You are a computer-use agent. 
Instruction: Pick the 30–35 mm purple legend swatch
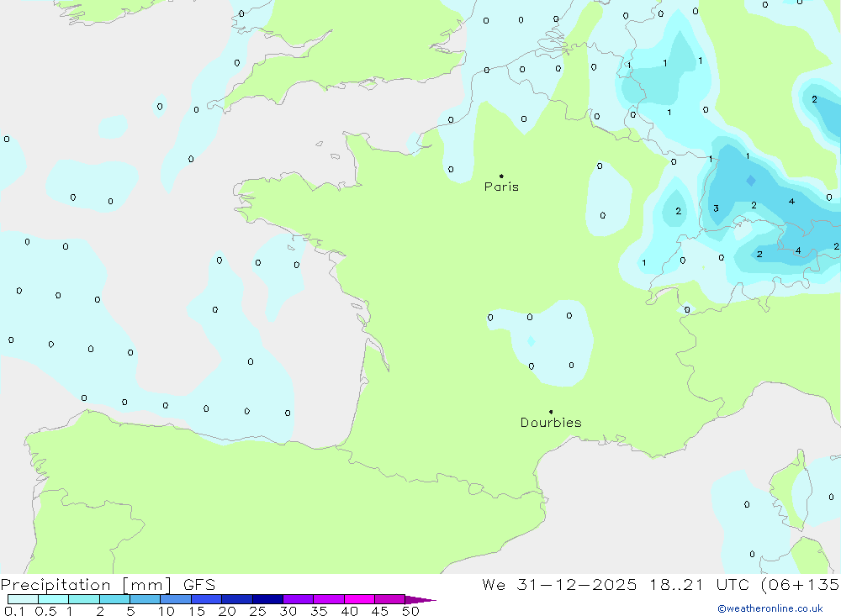click(299, 599)
